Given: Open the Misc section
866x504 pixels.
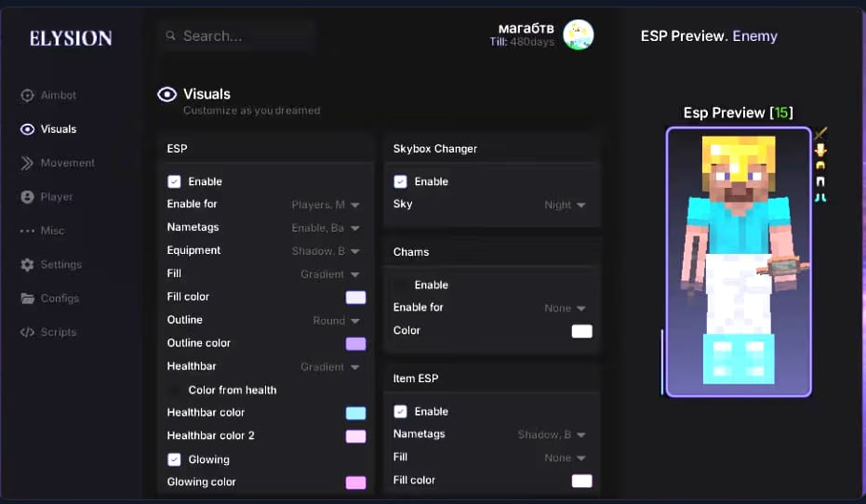Looking at the screenshot, I should [x=42, y=231].
